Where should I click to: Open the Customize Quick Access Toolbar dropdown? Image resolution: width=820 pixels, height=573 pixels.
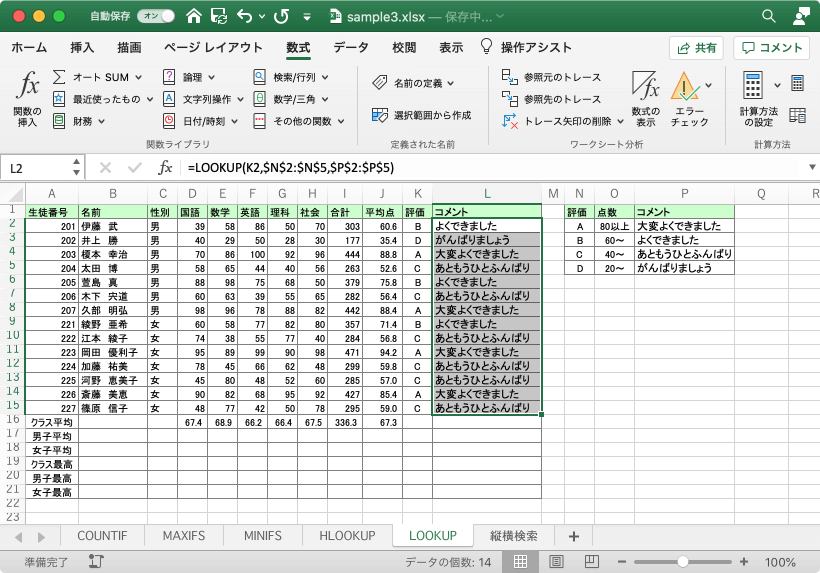point(307,17)
